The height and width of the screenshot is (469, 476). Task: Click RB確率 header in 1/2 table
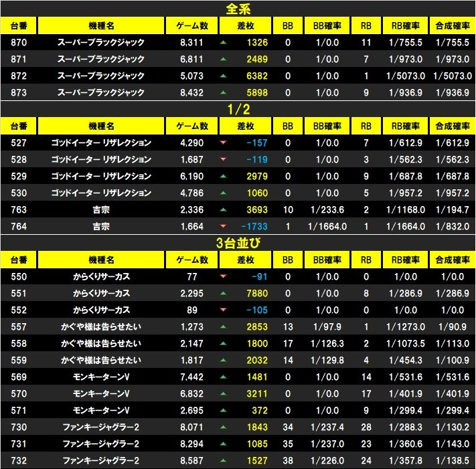click(406, 126)
